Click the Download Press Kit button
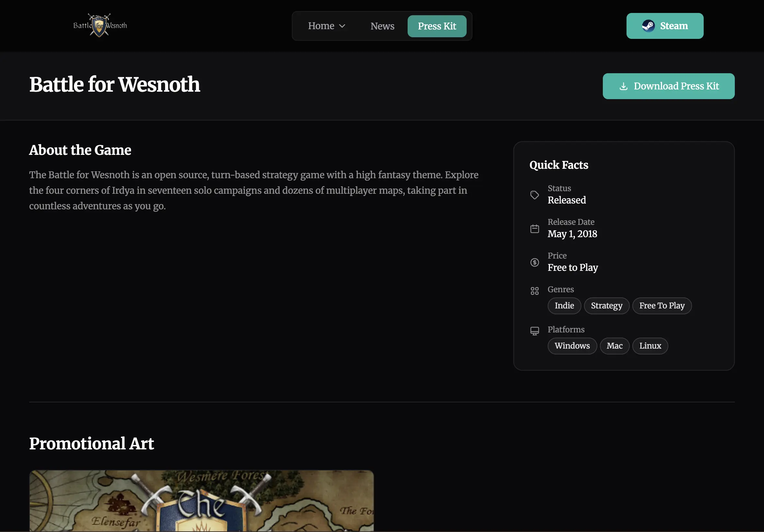Image resolution: width=764 pixels, height=532 pixels. [669, 86]
